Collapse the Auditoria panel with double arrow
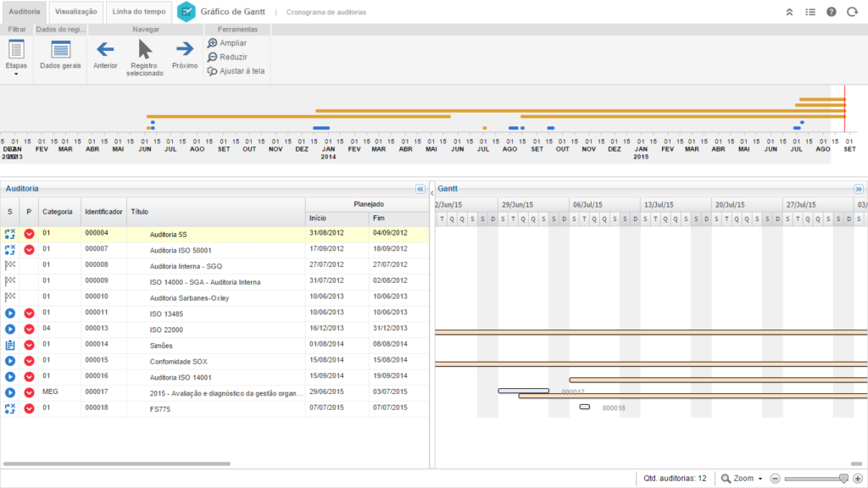The image size is (868, 488). coord(420,190)
